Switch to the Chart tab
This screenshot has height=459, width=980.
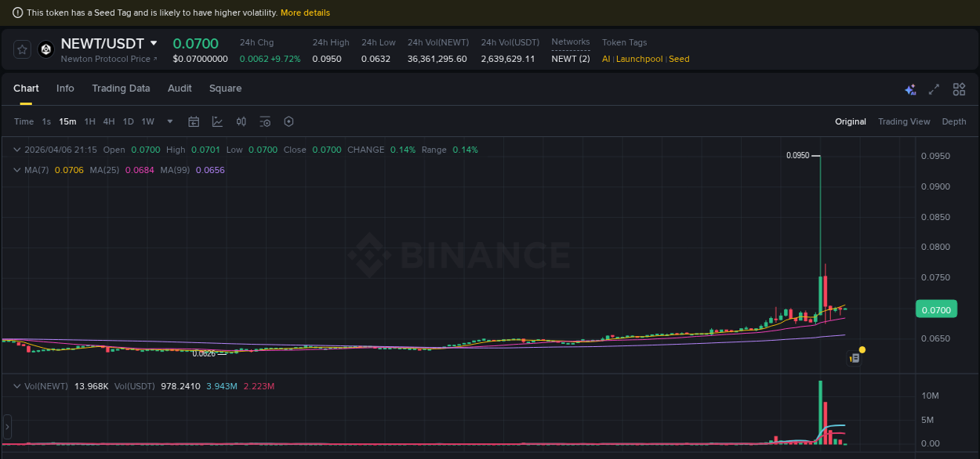pyautogui.click(x=26, y=89)
